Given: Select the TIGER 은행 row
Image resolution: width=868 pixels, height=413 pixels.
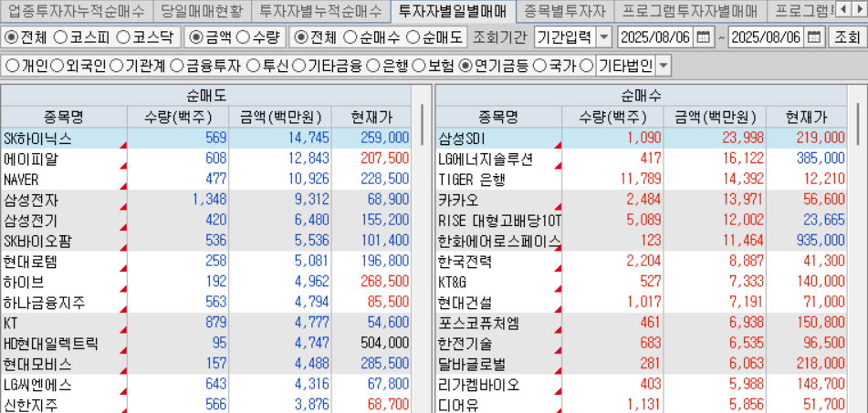Looking at the screenshot, I should coord(641,180).
